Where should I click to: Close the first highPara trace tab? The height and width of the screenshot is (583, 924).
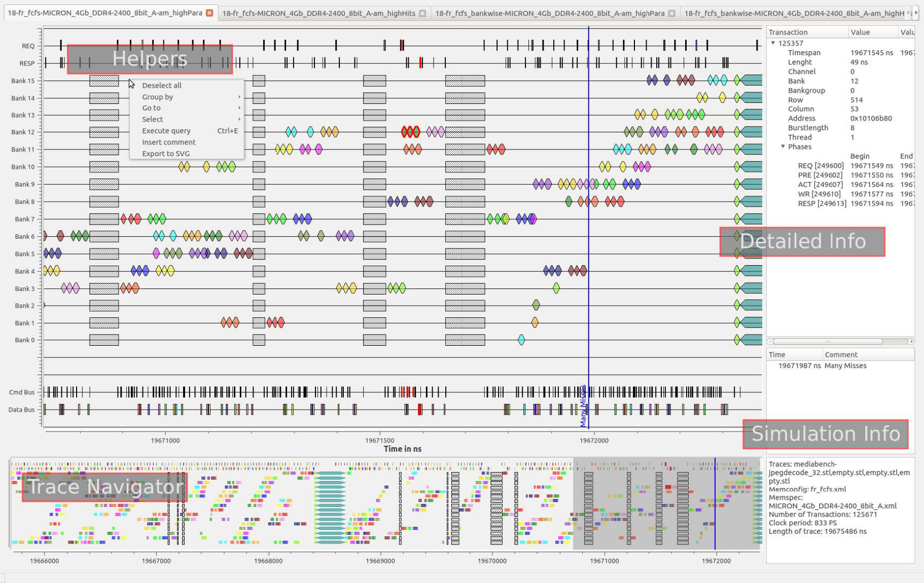[x=209, y=13]
